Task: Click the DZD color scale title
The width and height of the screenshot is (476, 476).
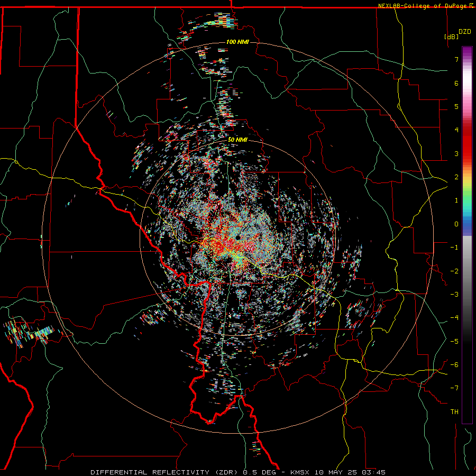Action: 465,32
